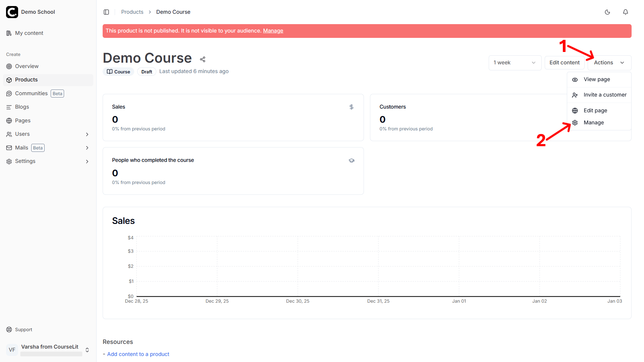Click the Edit content button
This screenshot has height=362, width=644.
(x=565, y=63)
